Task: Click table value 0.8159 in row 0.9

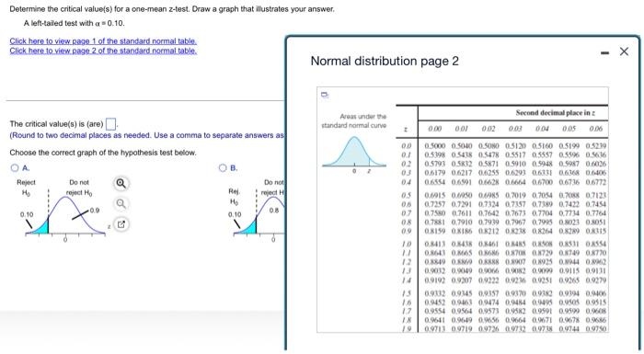Action: point(434,231)
